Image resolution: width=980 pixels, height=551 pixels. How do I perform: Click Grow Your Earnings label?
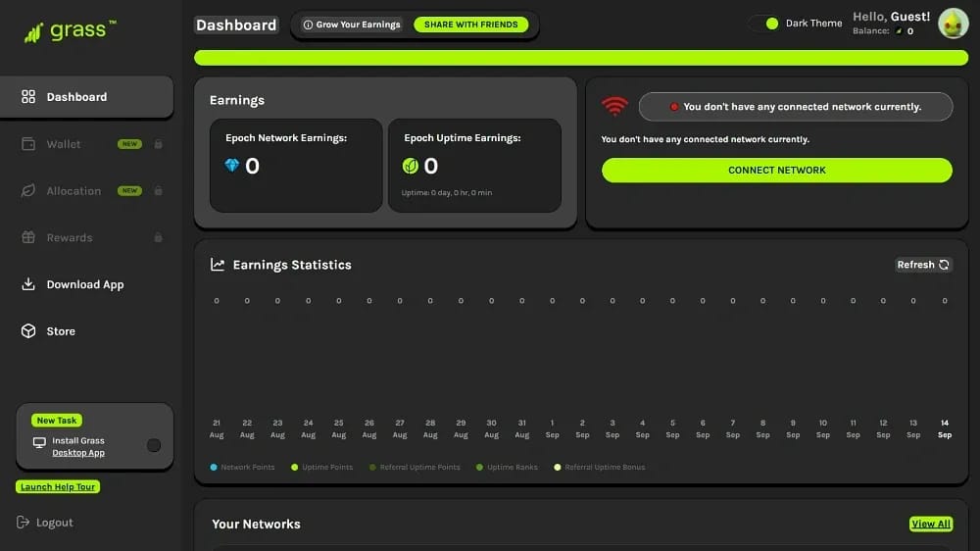tap(358, 25)
